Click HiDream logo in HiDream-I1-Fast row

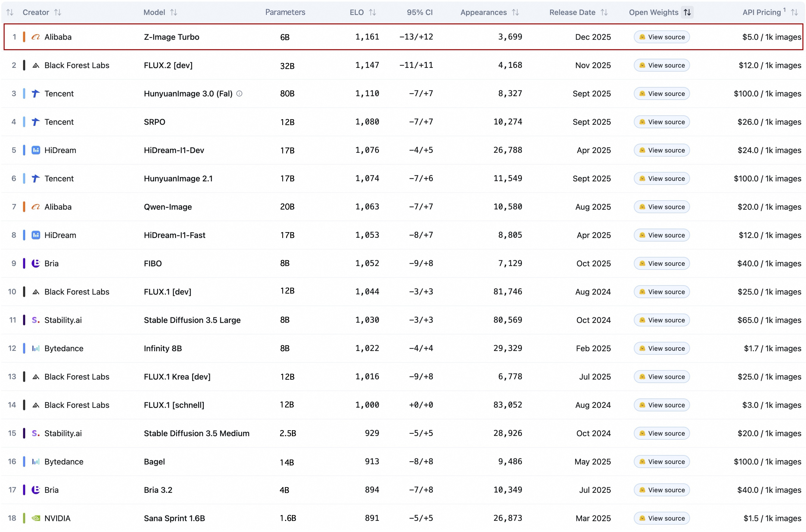[x=36, y=235]
